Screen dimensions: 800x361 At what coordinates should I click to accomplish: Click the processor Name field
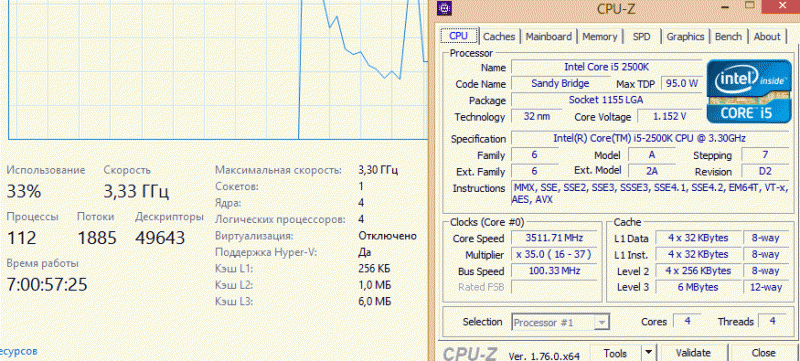(607, 67)
